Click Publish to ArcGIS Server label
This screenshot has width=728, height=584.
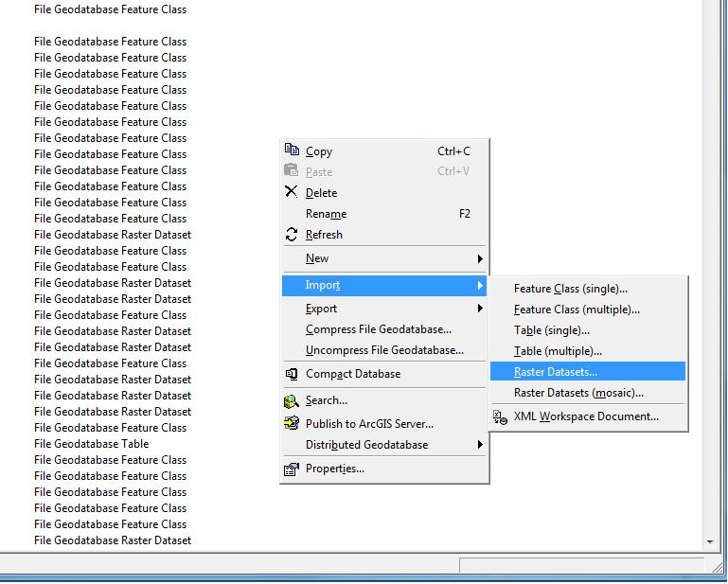pyautogui.click(x=369, y=424)
